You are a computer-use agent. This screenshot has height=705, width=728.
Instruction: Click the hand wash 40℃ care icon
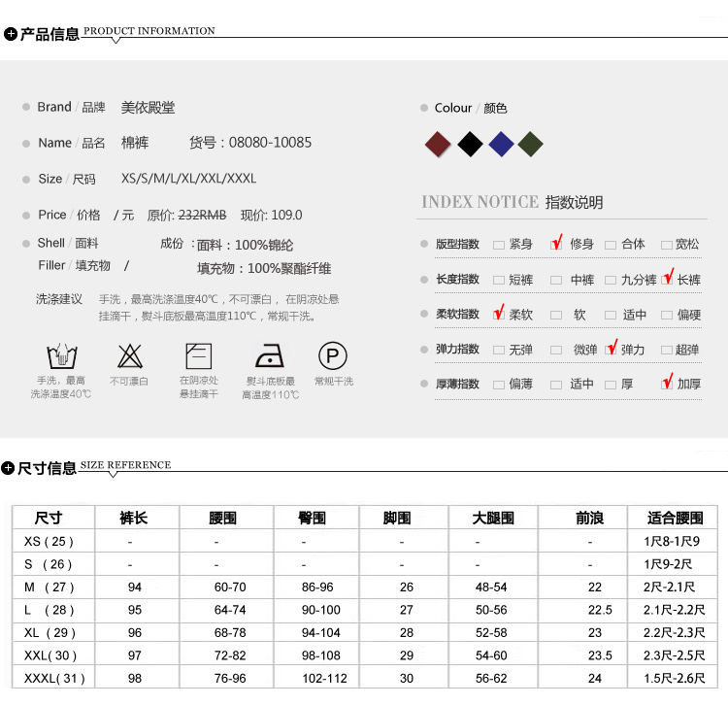coord(60,354)
